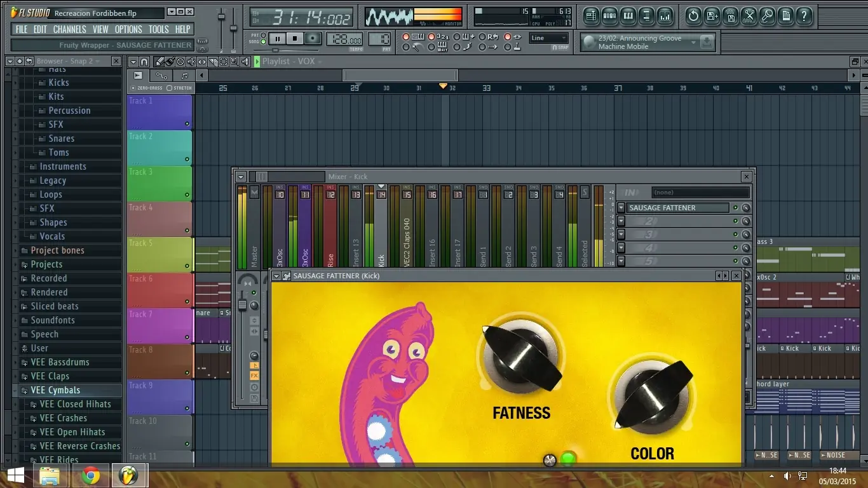Switch to Song mode radio

point(264,42)
